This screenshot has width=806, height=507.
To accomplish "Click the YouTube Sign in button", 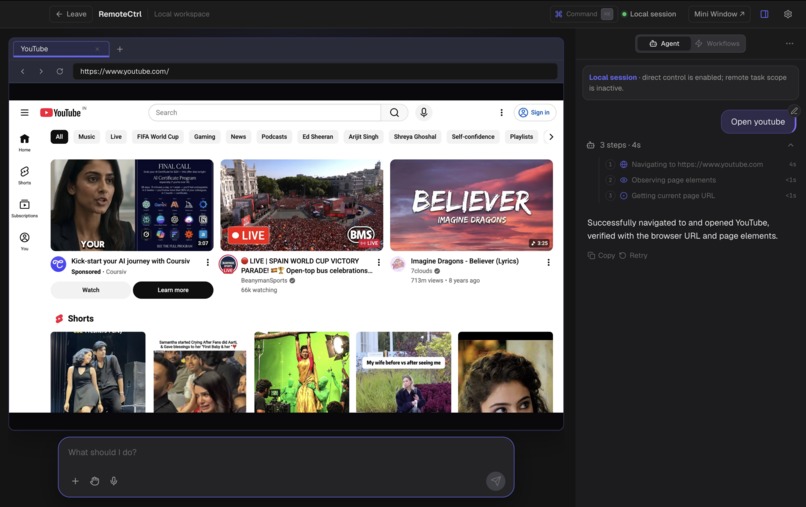I will (535, 113).
